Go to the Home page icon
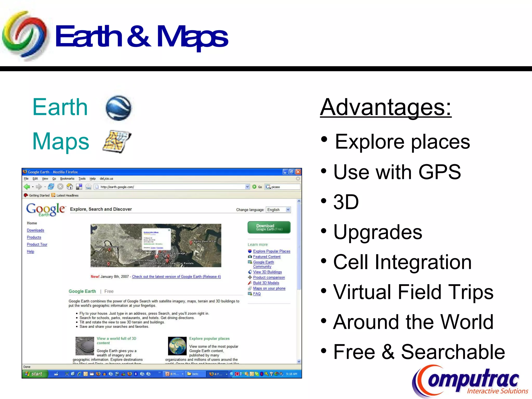The width and height of the screenshot is (532, 399). click(x=70, y=187)
